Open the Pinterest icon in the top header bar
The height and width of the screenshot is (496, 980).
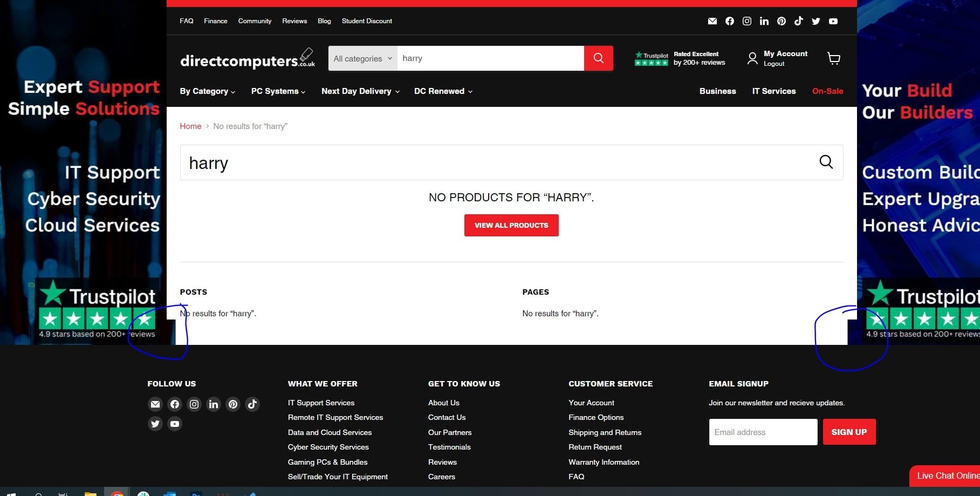pos(782,21)
